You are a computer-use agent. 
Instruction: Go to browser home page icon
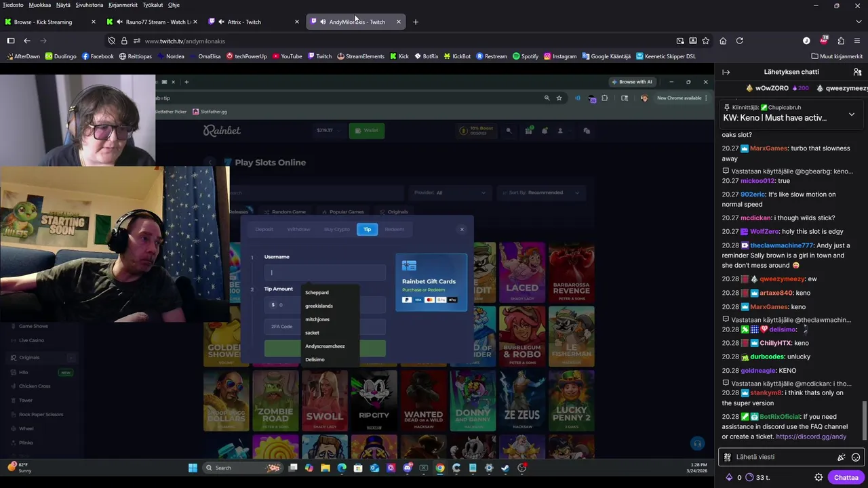click(723, 41)
